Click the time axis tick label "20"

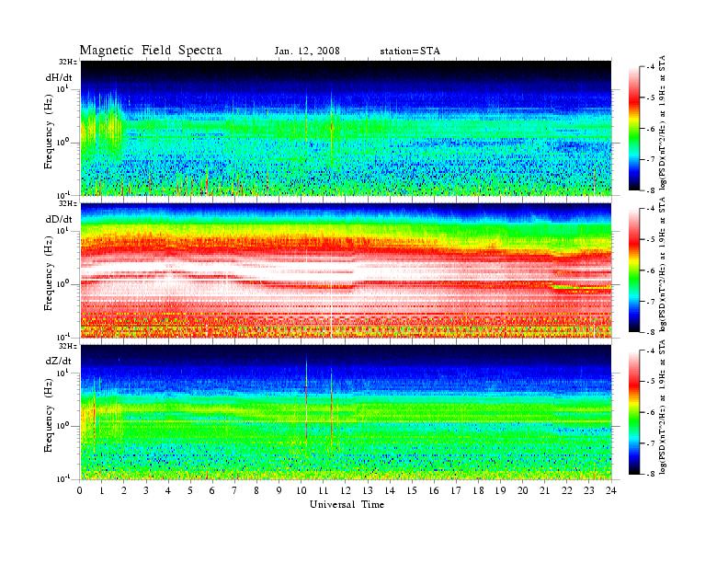523,490
